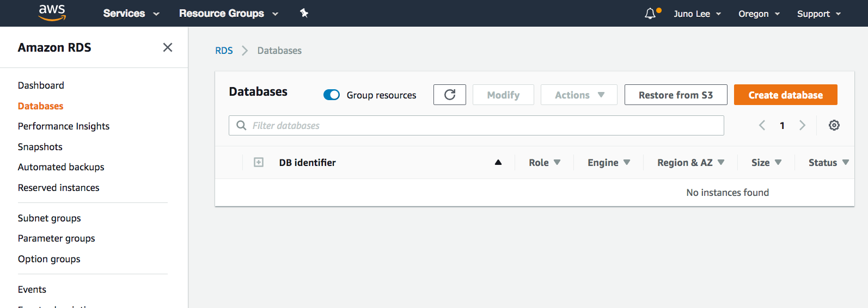Image resolution: width=868 pixels, height=308 pixels.
Task: Sort by Status column
Action: [x=828, y=162]
